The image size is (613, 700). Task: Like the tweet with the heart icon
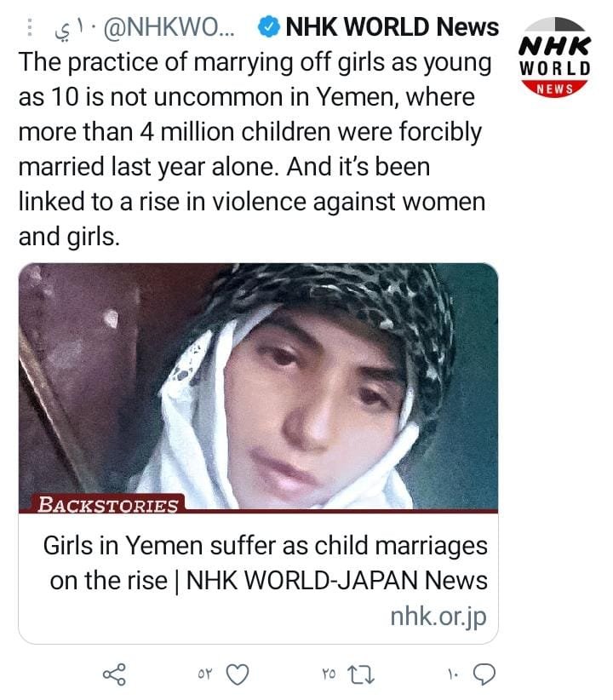click(x=238, y=674)
